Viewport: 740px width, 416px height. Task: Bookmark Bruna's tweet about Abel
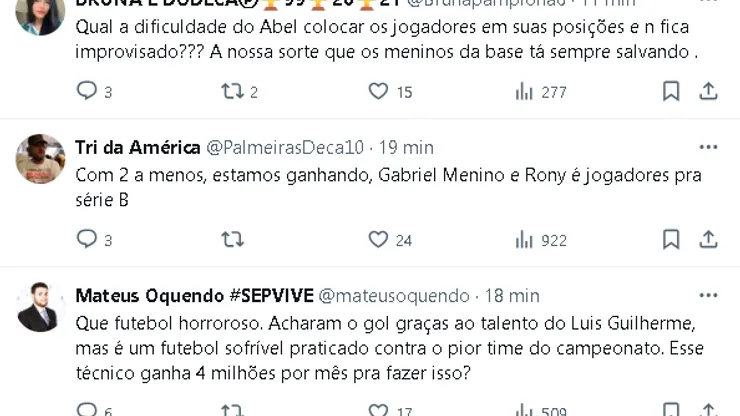pyautogui.click(x=671, y=92)
